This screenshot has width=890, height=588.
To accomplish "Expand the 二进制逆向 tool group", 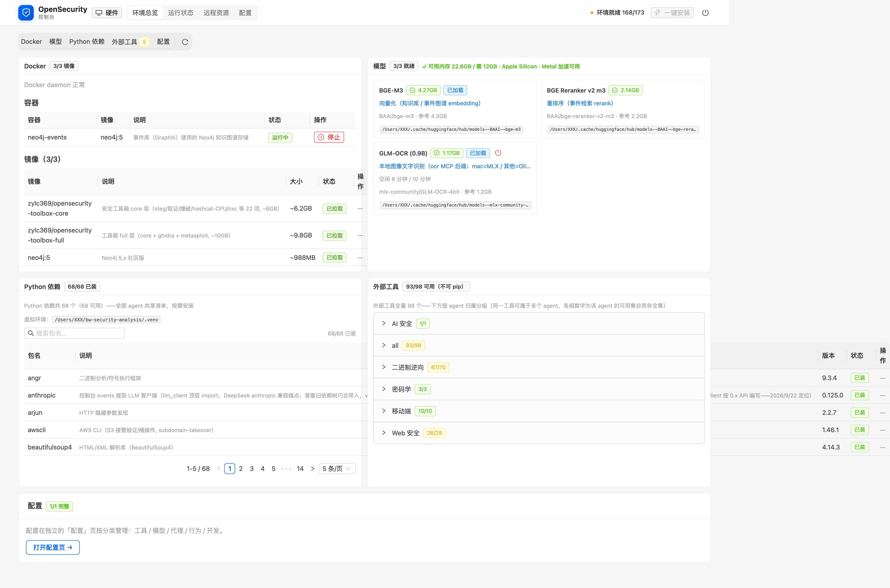I will click(539, 367).
